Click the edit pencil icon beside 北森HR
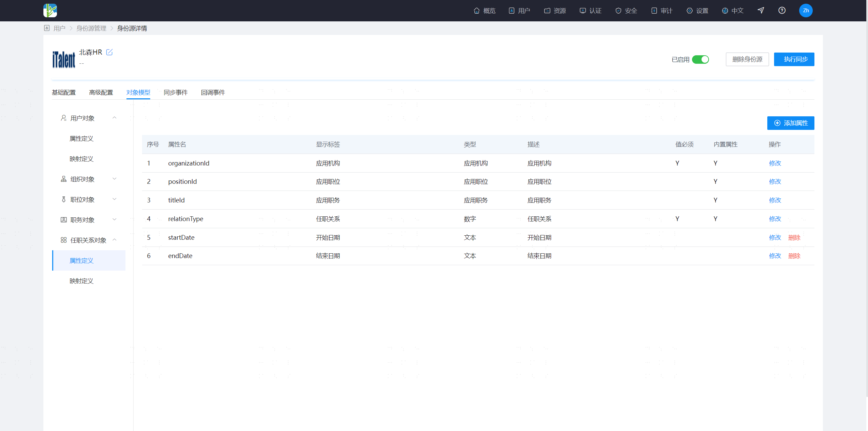Screen dimensions: 868x431 point(109,52)
